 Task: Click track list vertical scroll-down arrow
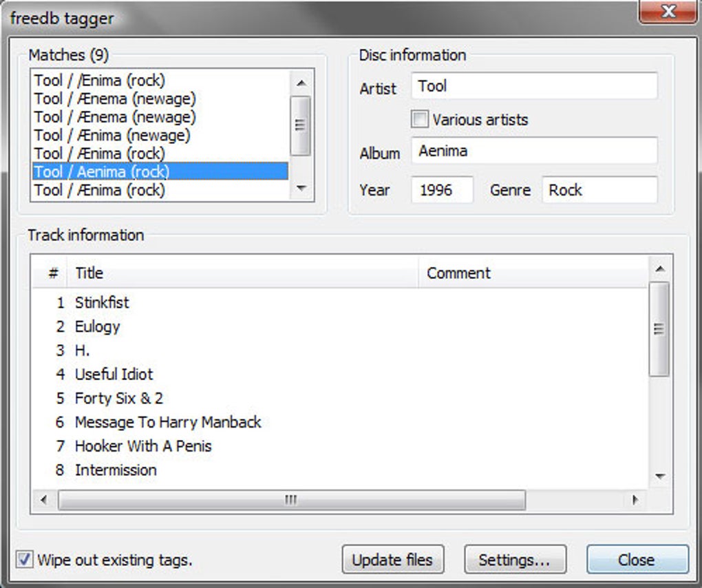point(659,476)
